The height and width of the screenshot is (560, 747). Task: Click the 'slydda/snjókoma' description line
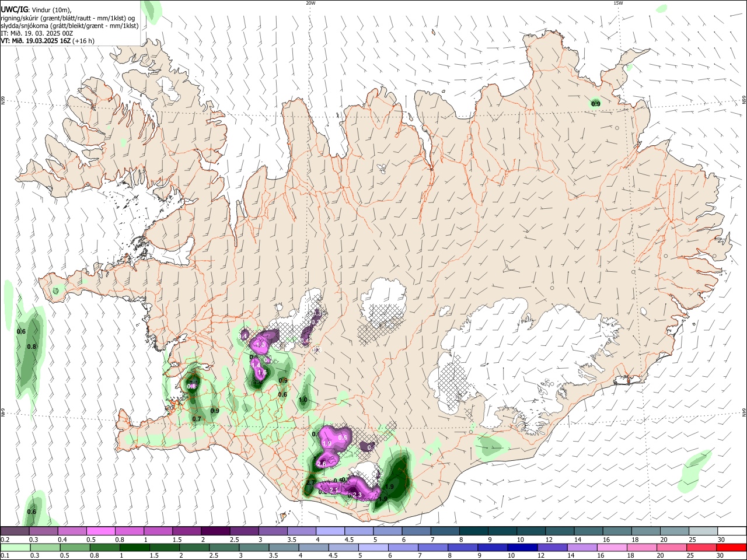point(69,26)
